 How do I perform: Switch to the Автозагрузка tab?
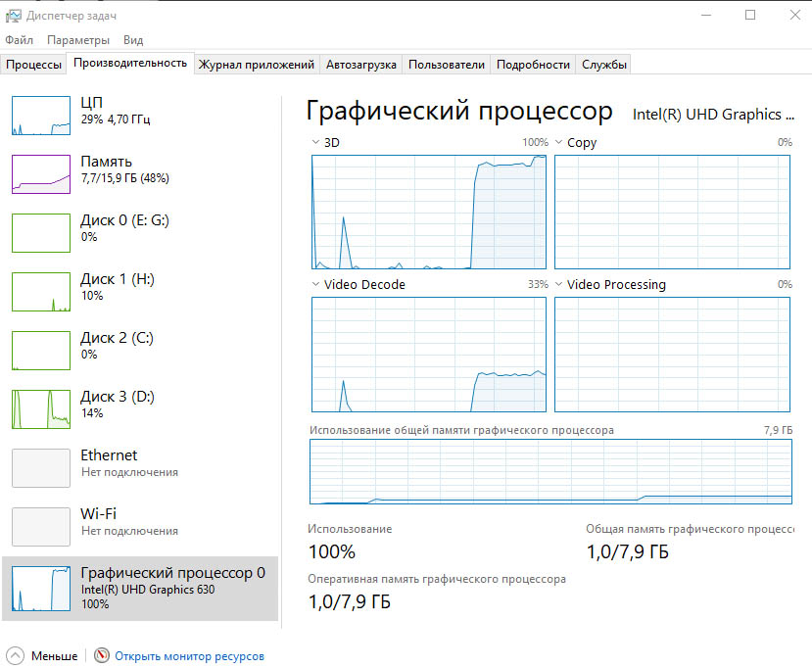(361, 65)
